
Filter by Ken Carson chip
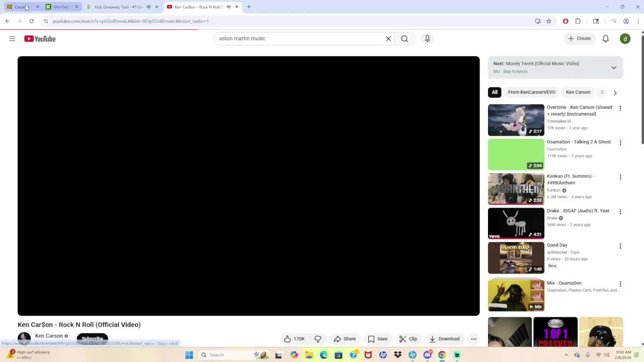[578, 92]
